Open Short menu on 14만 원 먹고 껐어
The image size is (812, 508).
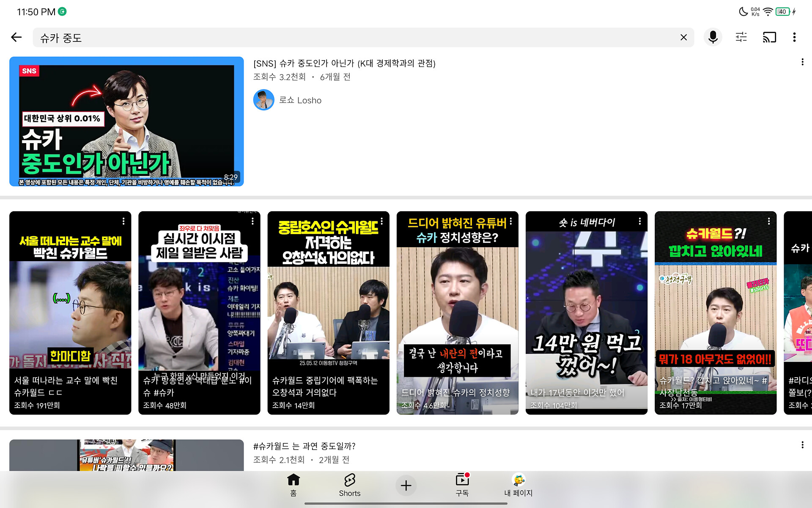click(639, 221)
